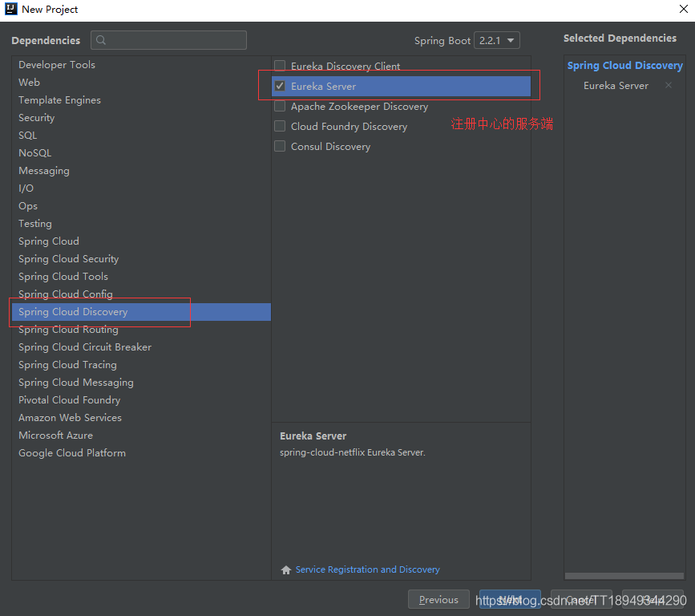Focus the dependencies search field

(168, 40)
